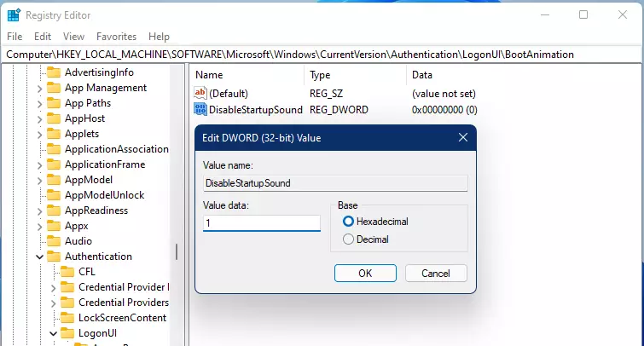Image resolution: width=644 pixels, height=346 pixels.
Task: Select the Applets folder icon
Action: click(x=54, y=134)
